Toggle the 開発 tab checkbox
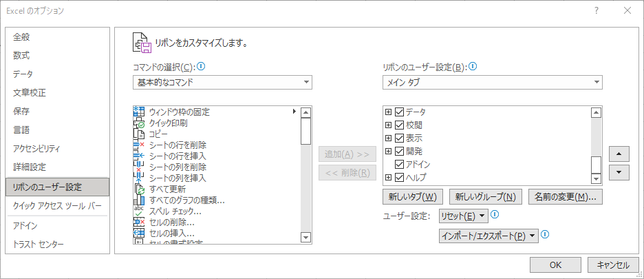This screenshot has height=279, width=644. (x=399, y=152)
